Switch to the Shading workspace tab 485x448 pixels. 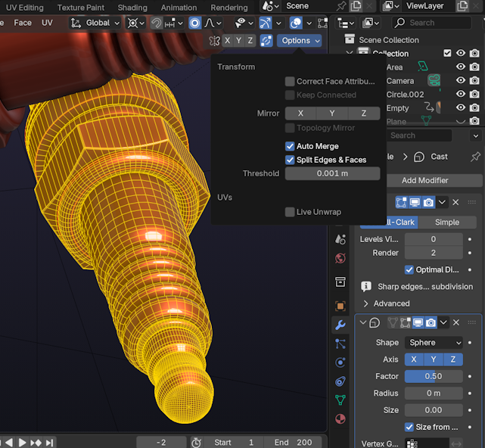(132, 8)
